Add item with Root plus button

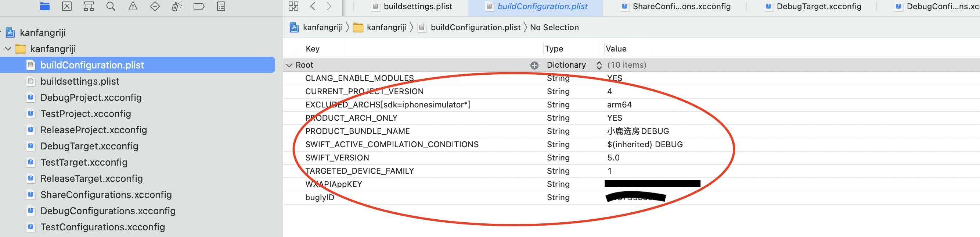click(x=534, y=66)
